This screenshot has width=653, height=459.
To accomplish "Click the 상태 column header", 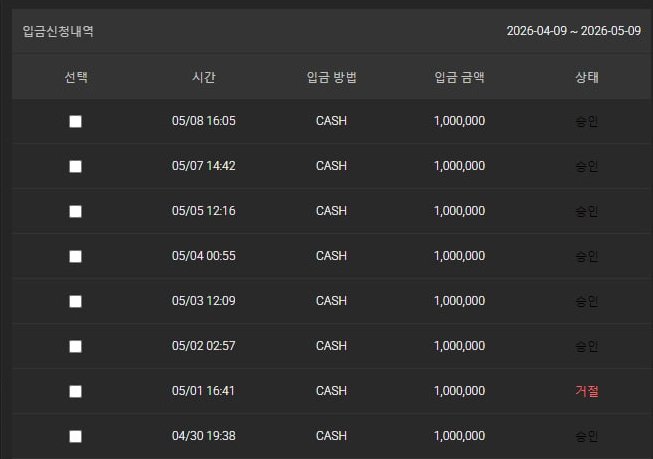I will pos(587,77).
